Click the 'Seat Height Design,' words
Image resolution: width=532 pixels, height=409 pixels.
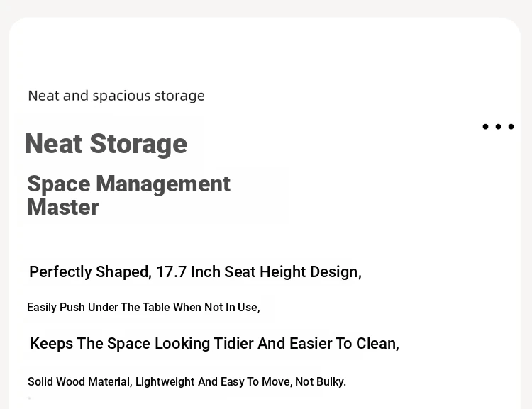[x=293, y=272]
